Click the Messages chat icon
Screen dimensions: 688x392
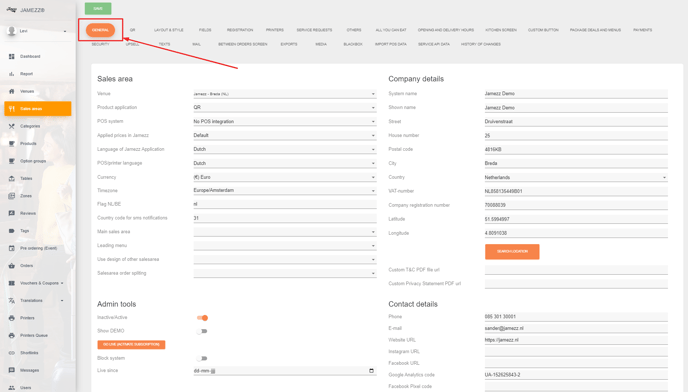pyautogui.click(x=12, y=370)
